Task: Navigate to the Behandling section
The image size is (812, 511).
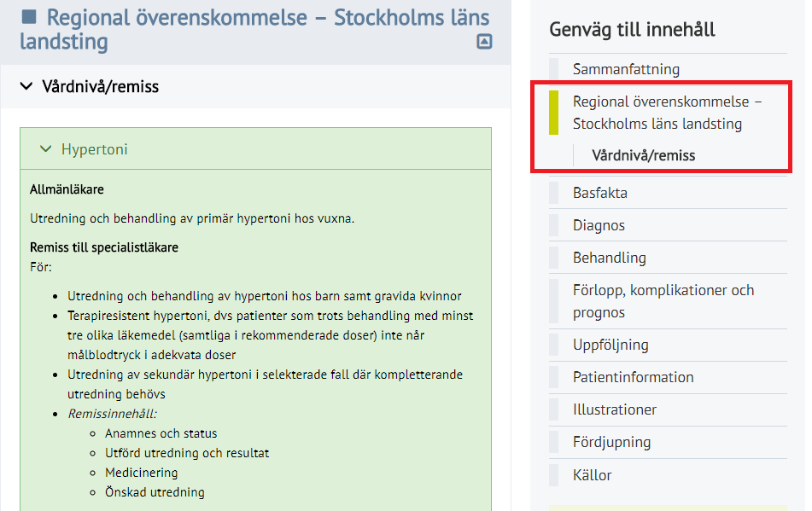Action: (x=610, y=258)
